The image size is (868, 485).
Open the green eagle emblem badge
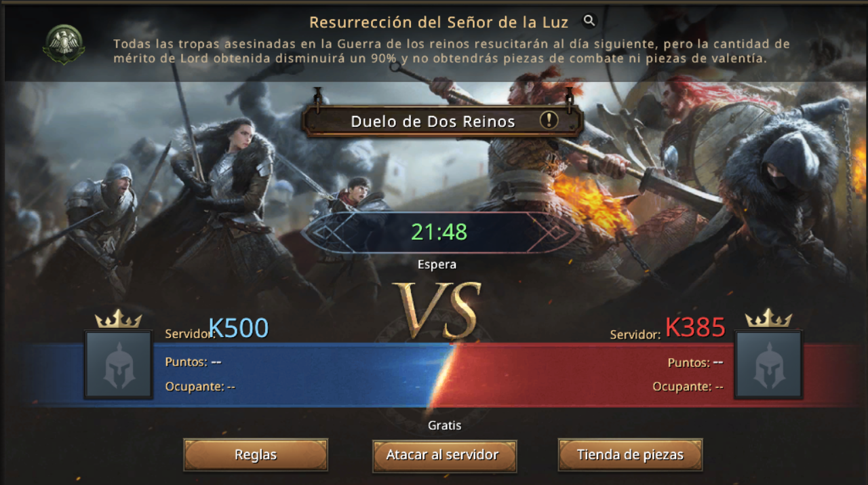click(x=64, y=44)
